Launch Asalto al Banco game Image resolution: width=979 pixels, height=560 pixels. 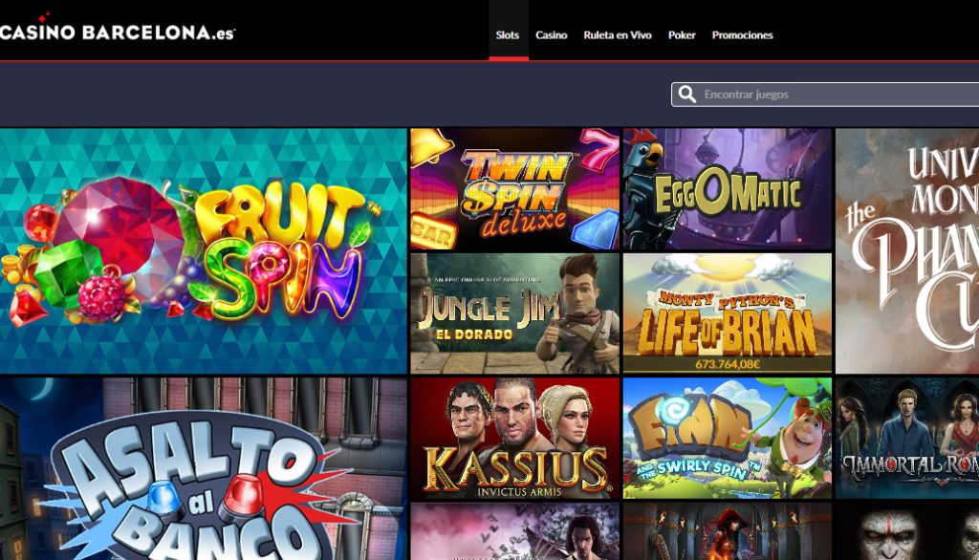pos(204,469)
